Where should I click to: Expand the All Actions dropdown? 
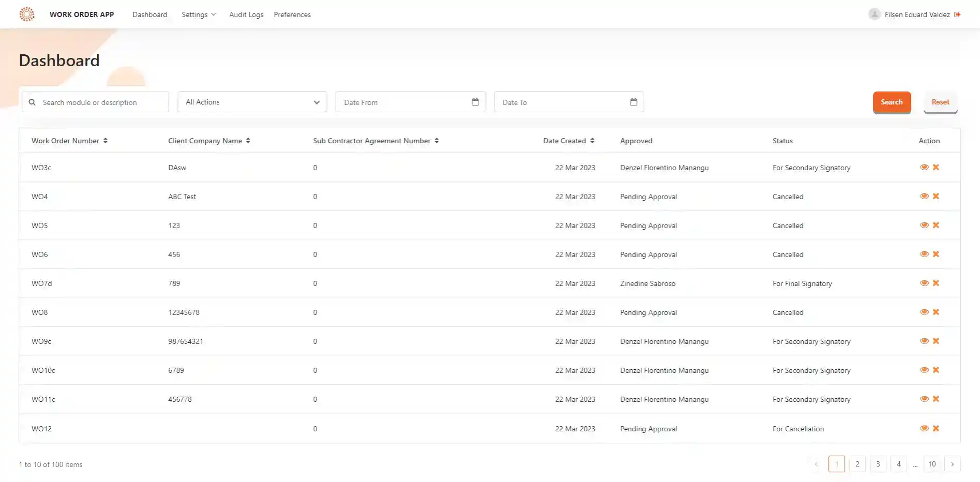pyautogui.click(x=252, y=102)
